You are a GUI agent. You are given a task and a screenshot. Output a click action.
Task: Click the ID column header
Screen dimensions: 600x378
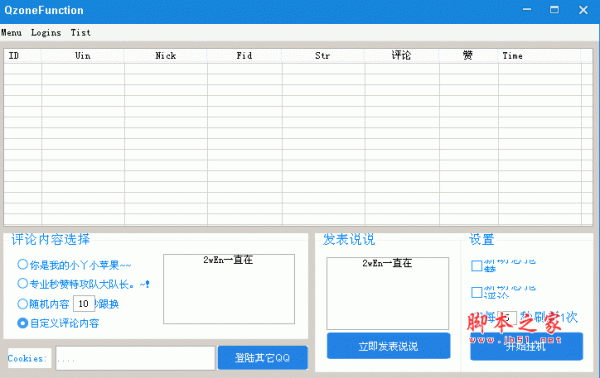click(x=23, y=56)
